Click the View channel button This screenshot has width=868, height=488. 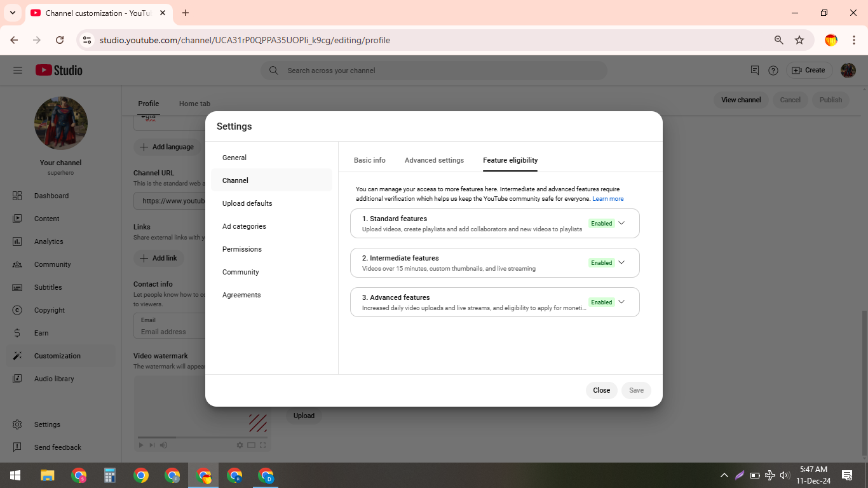pos(741,100)
